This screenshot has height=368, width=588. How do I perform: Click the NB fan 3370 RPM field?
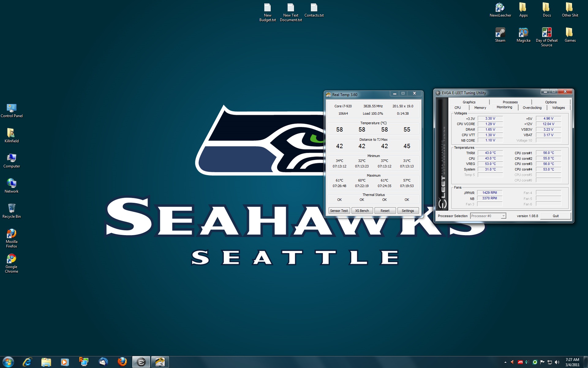coord(490,198)
